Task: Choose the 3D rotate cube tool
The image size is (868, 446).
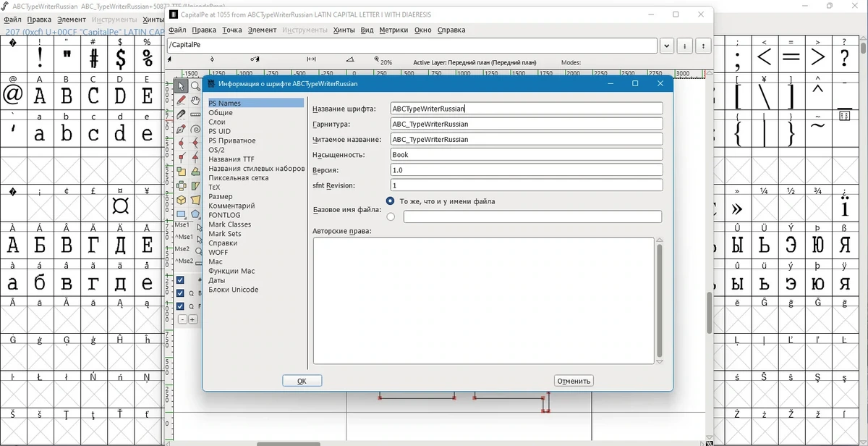Action: 181,200
